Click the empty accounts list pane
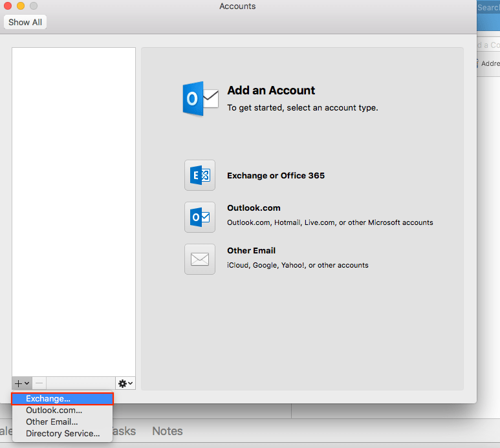 (74, 212)
